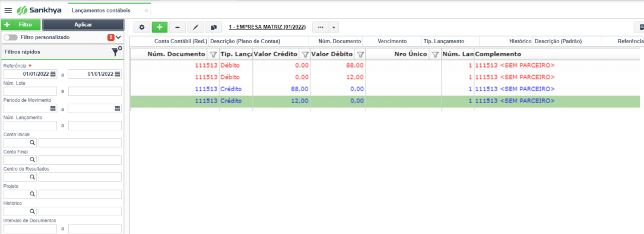Select Crédito row with 88,00

click(x=385, y=89)
